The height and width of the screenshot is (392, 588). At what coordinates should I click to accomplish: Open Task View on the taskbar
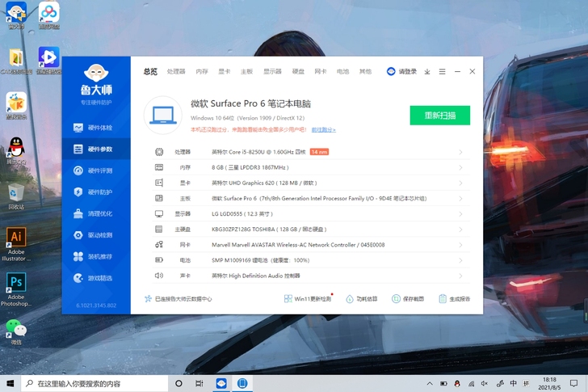[x=199, y=383]
